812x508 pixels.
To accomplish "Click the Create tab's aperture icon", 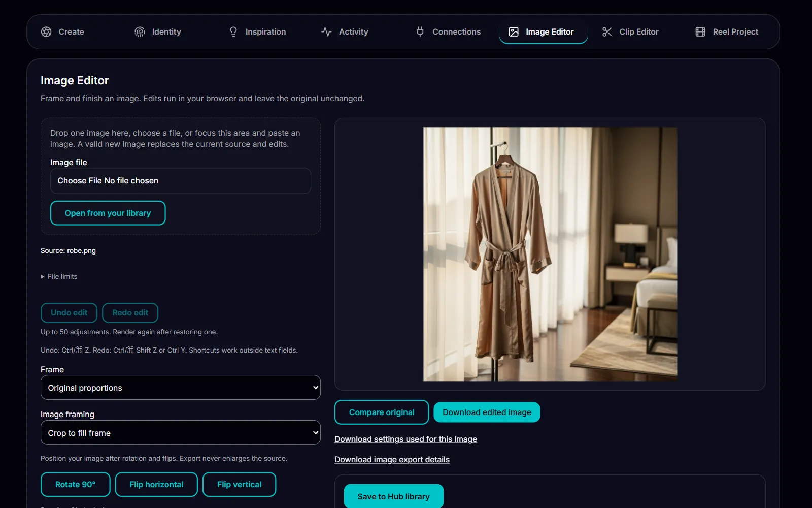I will tap(46, 31).
